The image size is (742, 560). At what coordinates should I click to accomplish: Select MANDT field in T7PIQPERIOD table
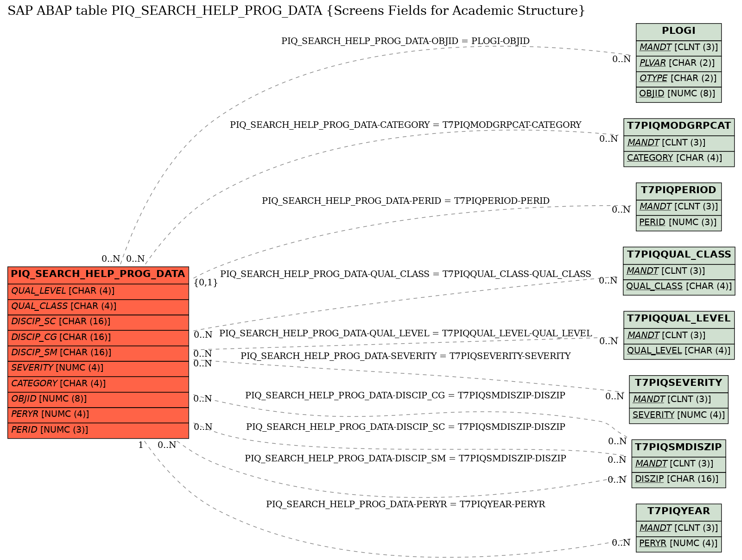[x=679, y=207]
